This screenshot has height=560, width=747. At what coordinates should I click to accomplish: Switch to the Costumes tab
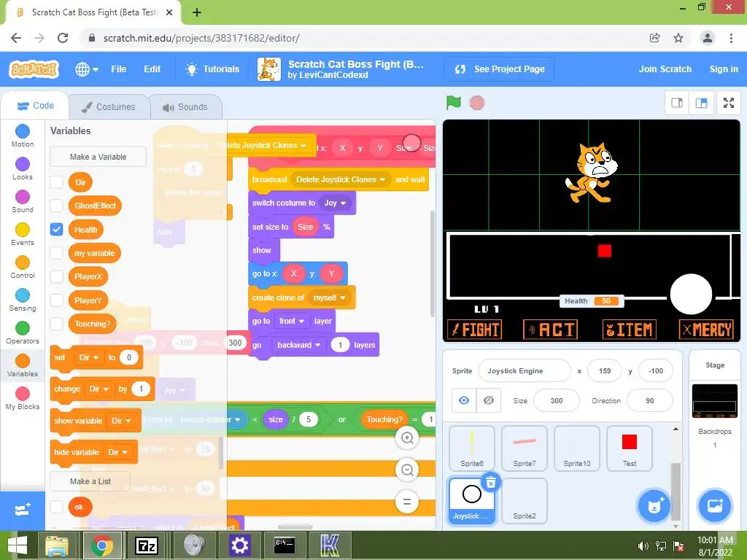(109, 106)
